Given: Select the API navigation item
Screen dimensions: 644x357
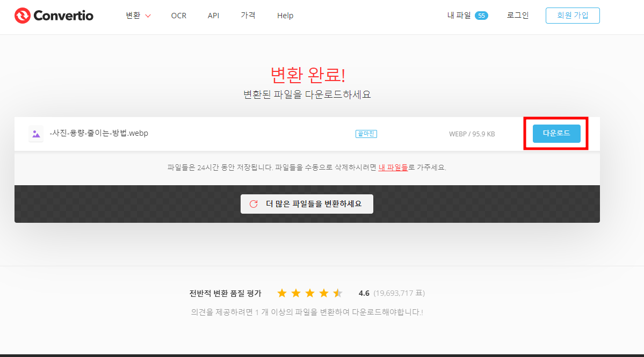Looking at the screenshot, I should pos(213,16).
